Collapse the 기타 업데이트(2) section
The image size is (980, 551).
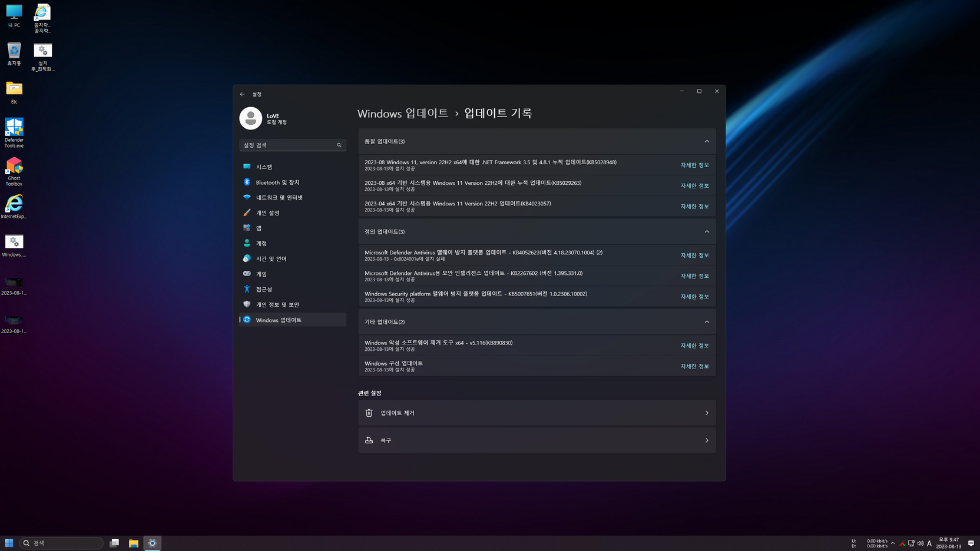tap(707, 321)
